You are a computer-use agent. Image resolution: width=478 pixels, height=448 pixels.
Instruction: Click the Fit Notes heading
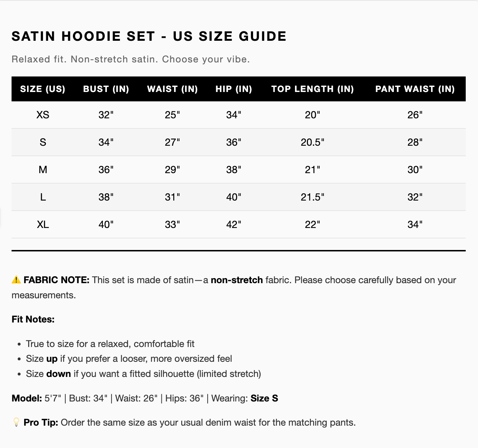(x=33, y=319)
